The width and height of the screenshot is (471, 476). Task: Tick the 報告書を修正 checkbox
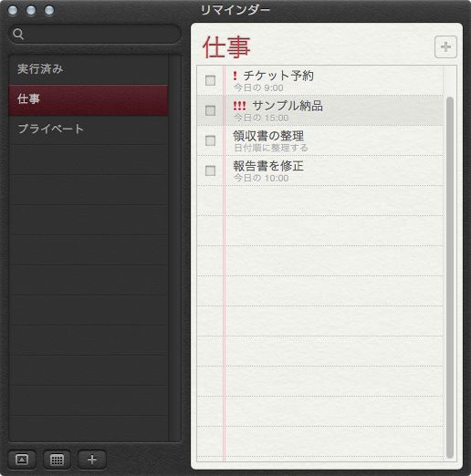coord(210,171)
